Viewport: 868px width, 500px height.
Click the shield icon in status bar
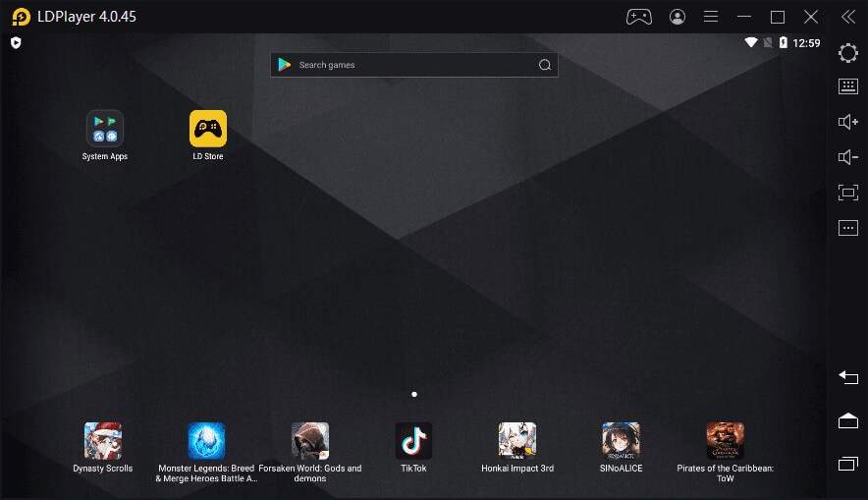(16, 42)
